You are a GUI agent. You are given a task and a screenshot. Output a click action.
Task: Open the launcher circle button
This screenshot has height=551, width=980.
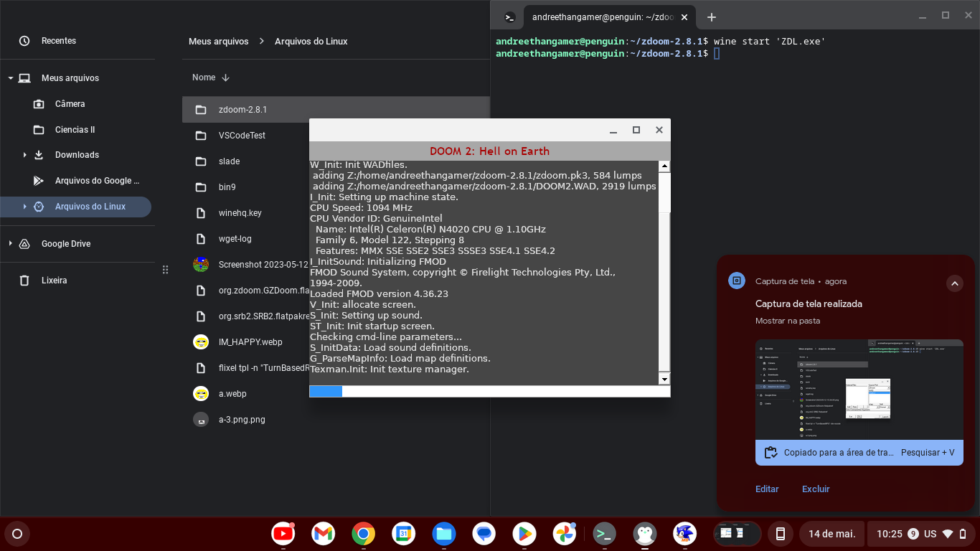(x=17, y=534)
